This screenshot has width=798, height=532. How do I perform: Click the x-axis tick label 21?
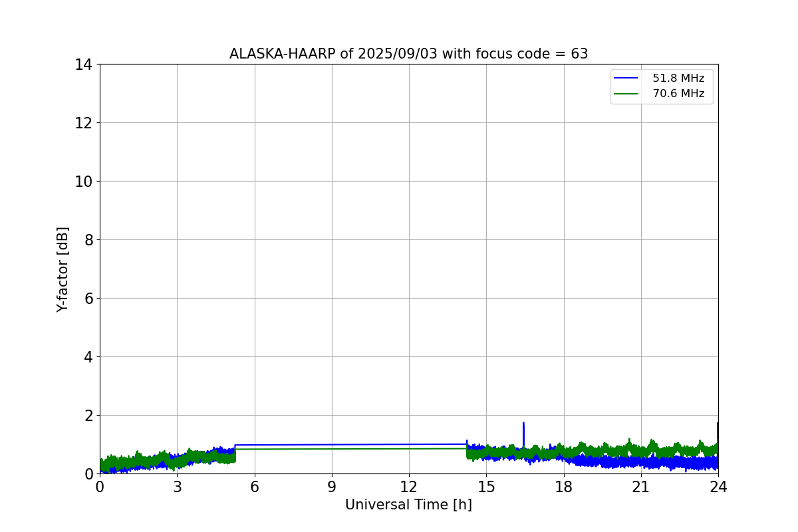pos(641,487)
